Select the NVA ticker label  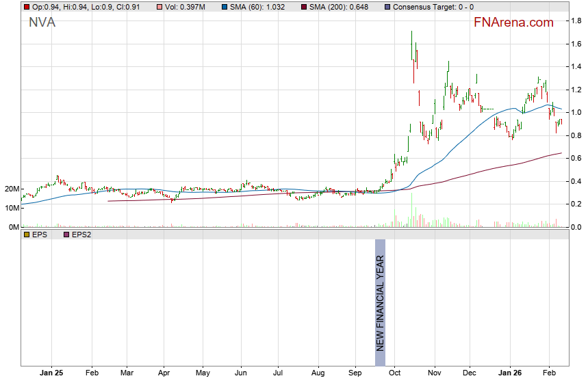pyautogui.click(x=42, y=23)
